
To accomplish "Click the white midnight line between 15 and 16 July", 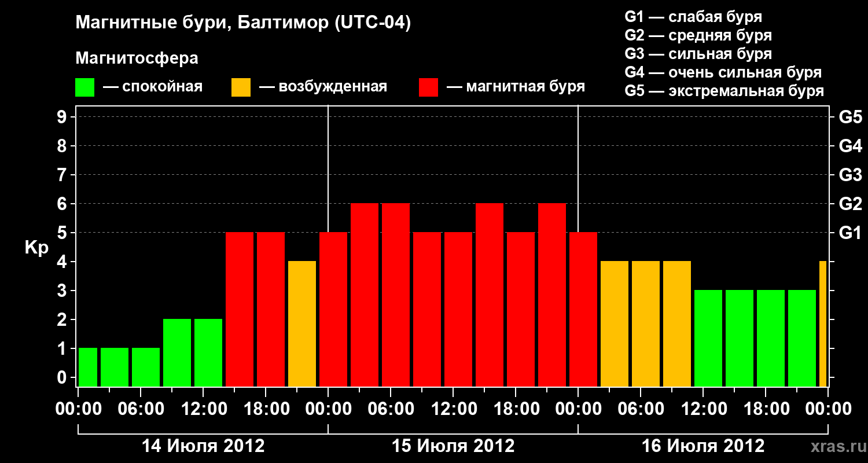I will [578, 168].
